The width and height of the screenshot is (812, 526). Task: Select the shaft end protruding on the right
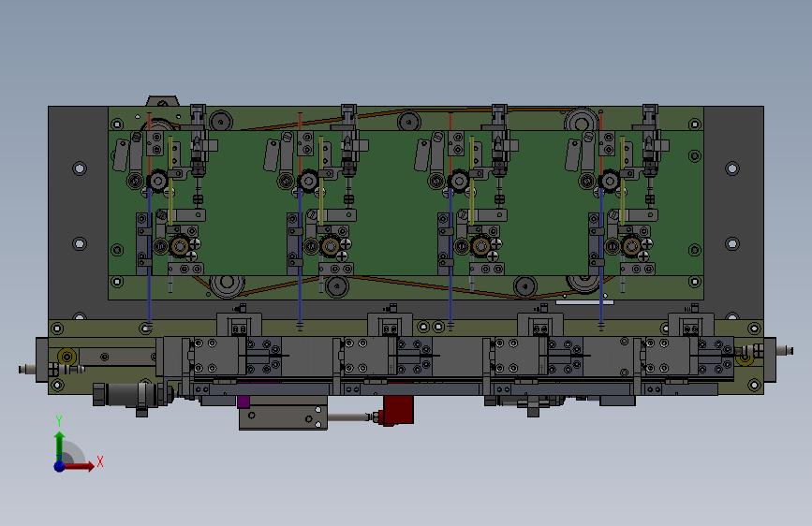point(785,351)
